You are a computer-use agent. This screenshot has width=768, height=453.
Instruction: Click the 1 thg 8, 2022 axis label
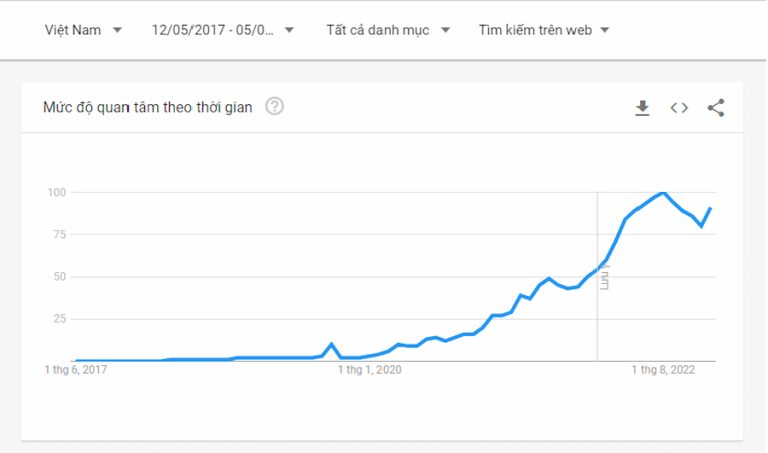coord(663,370)
